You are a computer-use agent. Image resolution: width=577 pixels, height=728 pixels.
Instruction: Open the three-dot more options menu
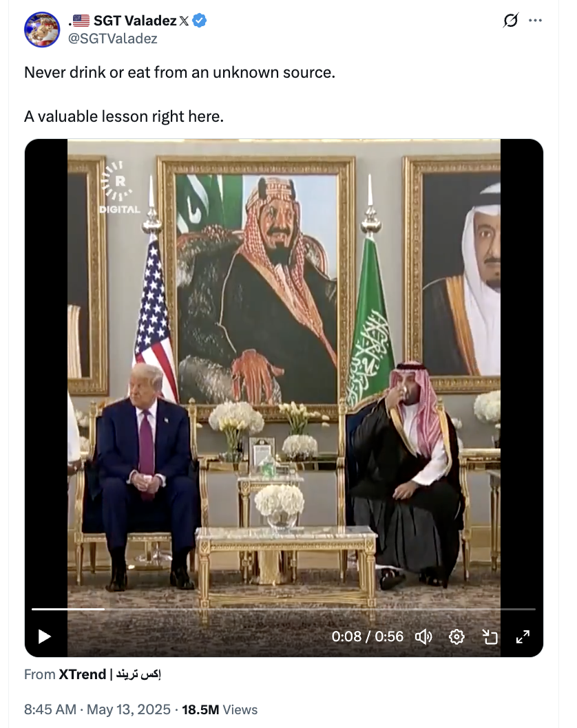pos(535,21)
